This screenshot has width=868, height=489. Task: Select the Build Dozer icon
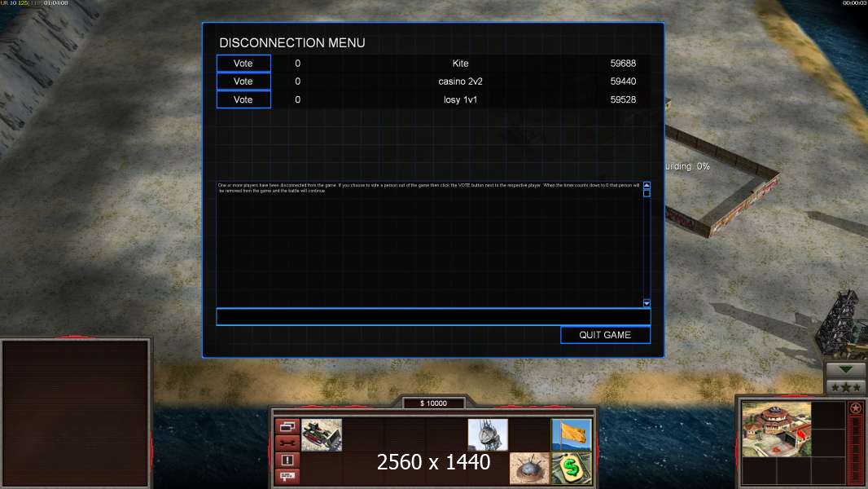coord(322,434)
